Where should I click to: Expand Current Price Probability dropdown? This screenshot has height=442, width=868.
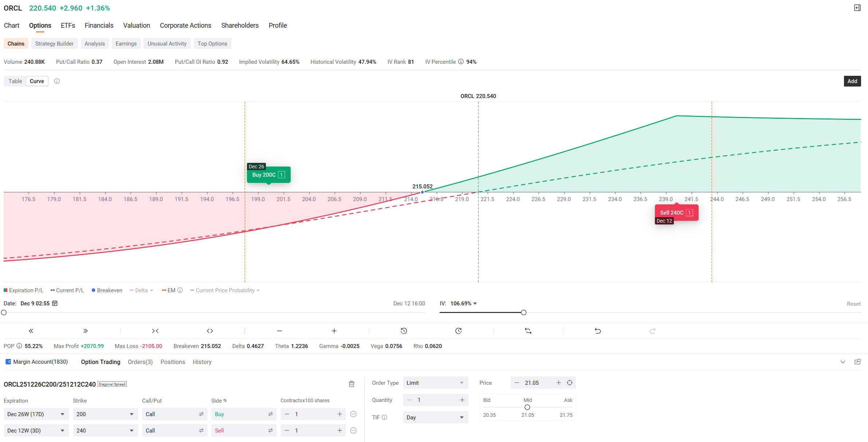(258, 290)
